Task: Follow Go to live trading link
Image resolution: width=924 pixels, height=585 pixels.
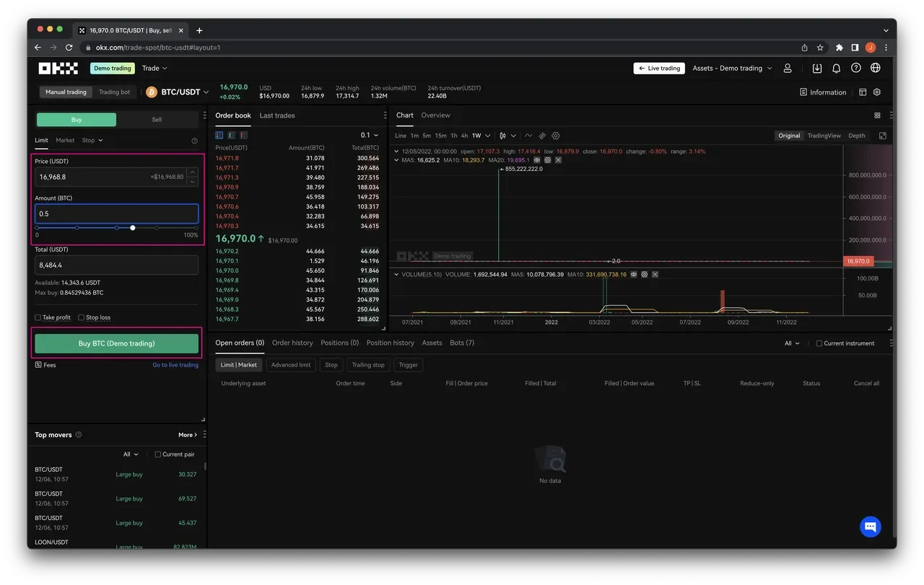Action: tap(175, 365)
